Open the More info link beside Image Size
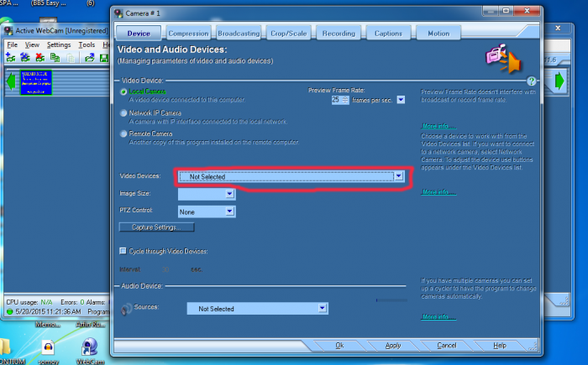588x365 pixels. pyautogui.click(x=438, y=192)
